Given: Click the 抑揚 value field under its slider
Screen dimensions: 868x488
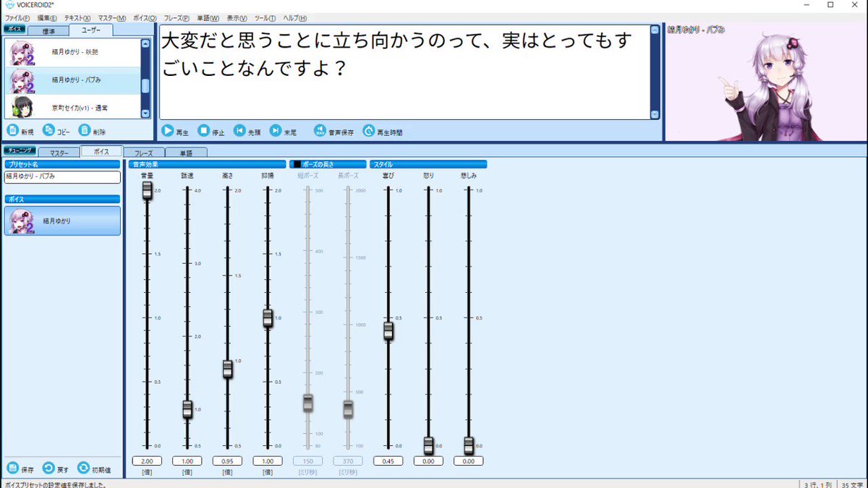Looking at the screenshot, I should click(x=268, y=461).
